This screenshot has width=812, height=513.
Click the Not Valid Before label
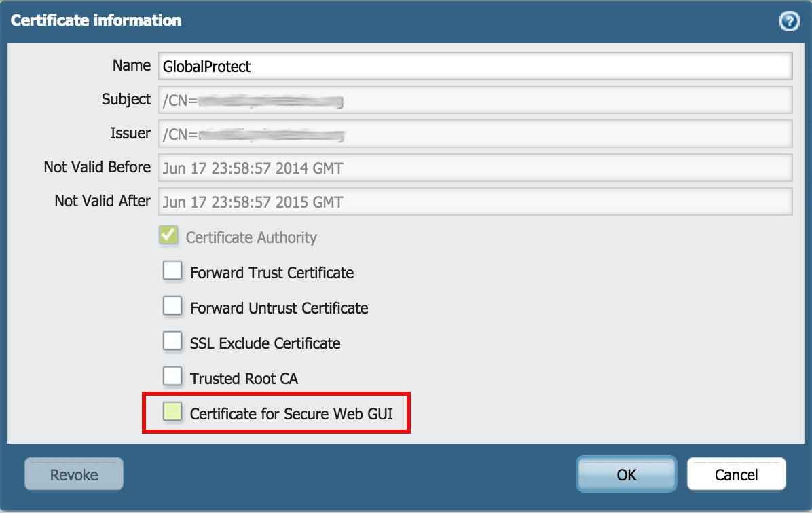tap(97, 167)
